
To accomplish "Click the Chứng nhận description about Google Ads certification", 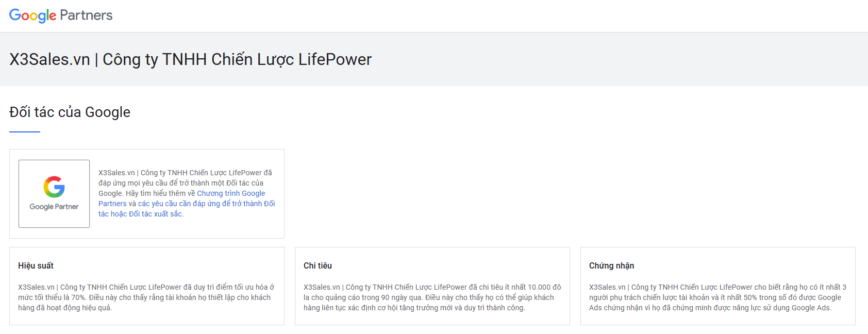I will (717, 297).
